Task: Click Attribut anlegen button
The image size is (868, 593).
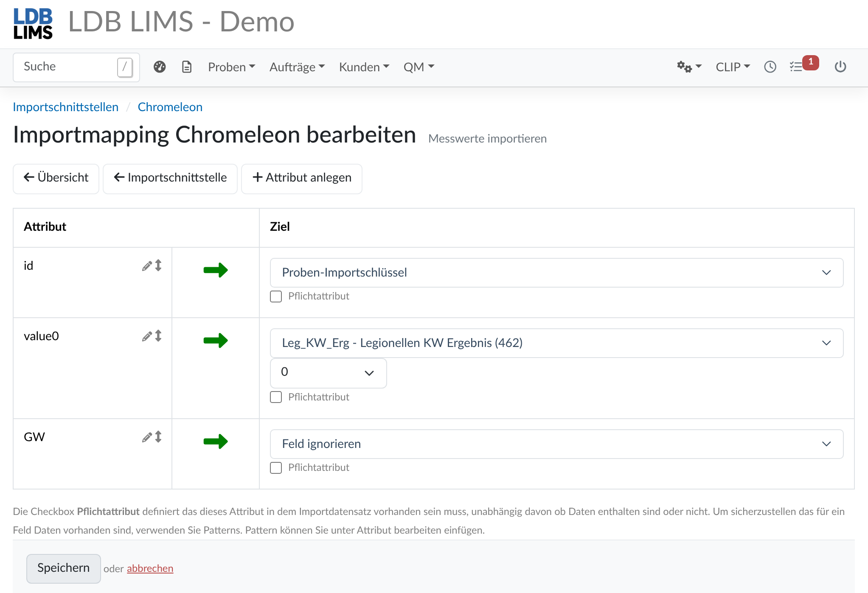Action: coord(302,179)
